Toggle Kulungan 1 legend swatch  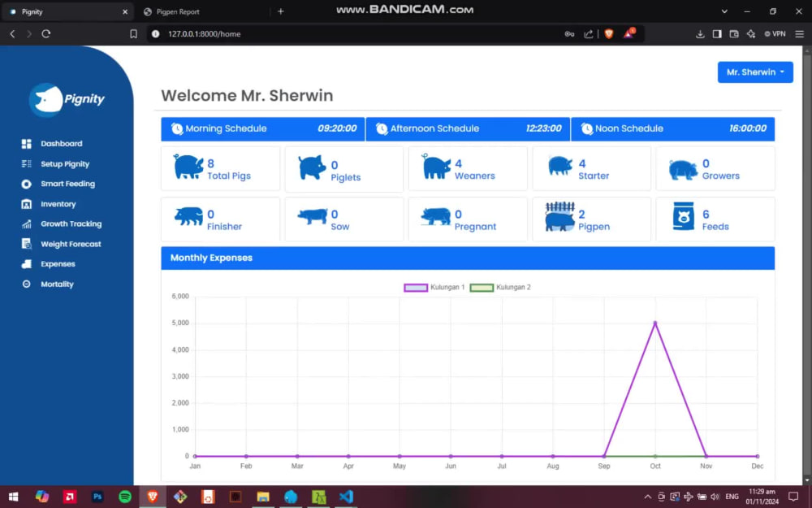416,288
